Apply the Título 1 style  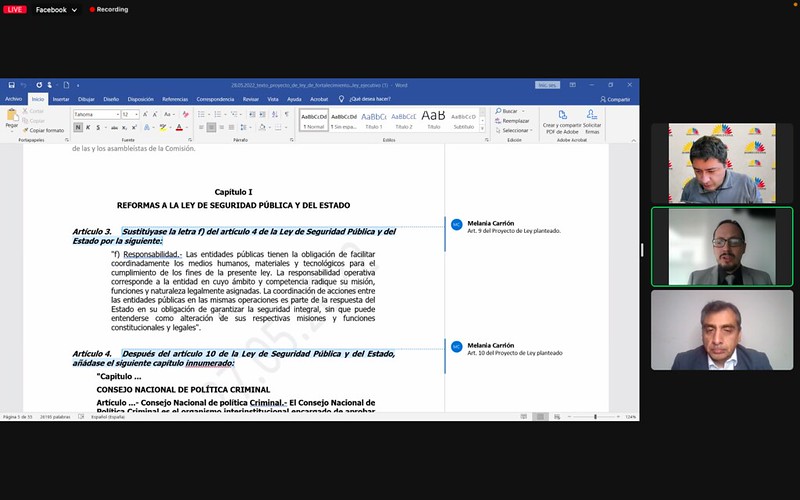tap(374, 121)
